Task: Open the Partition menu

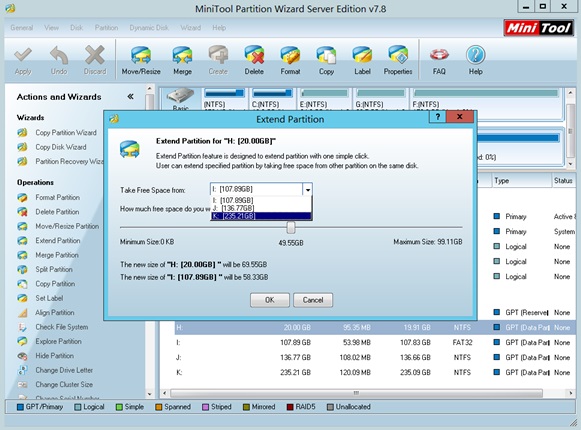Action: click(106, 28)
